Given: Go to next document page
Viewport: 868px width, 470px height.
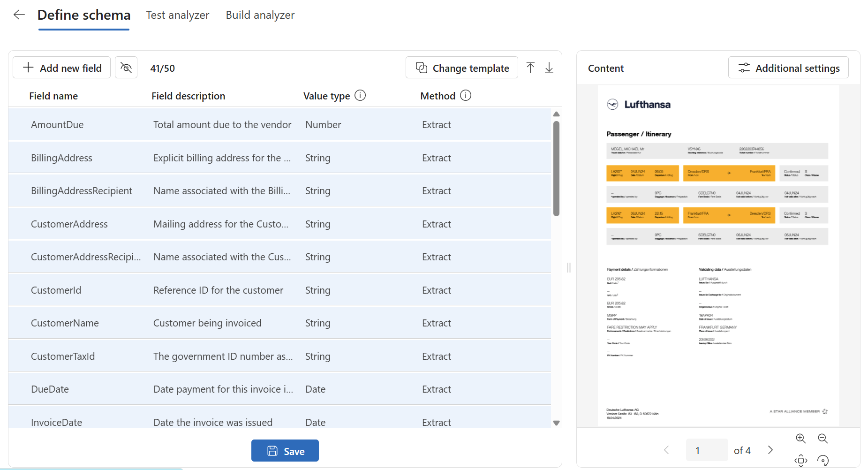Looking at the screenshot, I should [x=770, y=450].
